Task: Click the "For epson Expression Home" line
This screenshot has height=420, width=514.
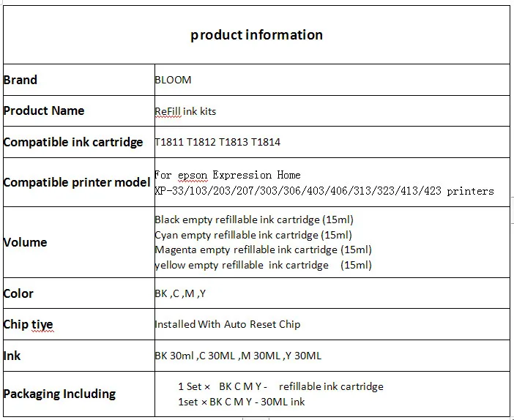Action: (x=228, y=175)
